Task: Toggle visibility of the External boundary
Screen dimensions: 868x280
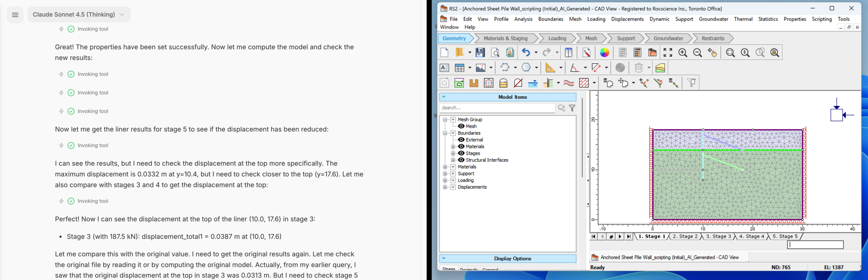Action: (461, 139)
